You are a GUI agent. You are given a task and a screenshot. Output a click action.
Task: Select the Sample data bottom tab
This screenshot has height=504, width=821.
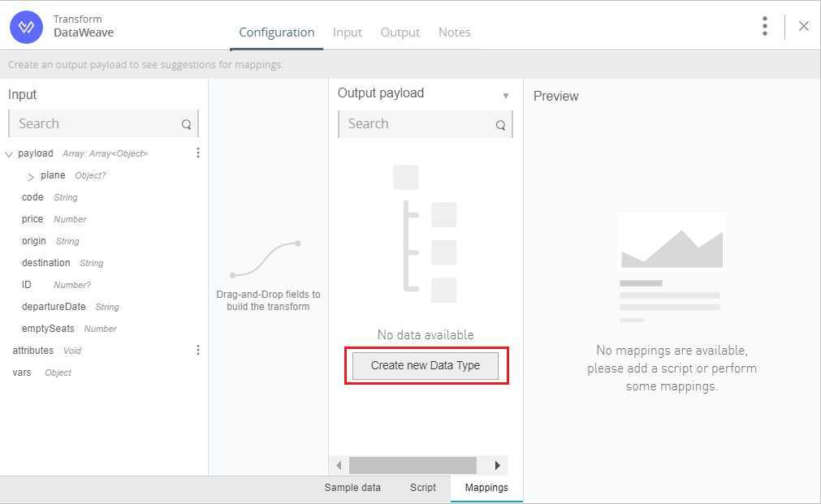(352, 488)
